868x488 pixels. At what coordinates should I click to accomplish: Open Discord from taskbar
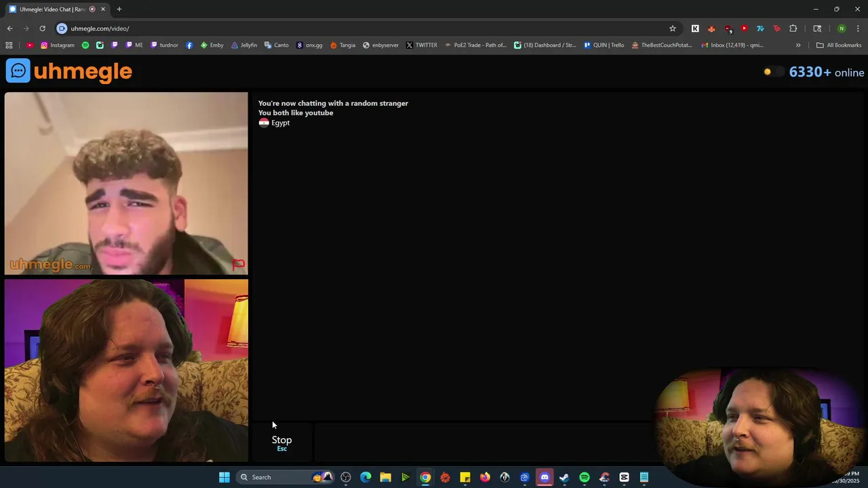[x=545, y=477]
